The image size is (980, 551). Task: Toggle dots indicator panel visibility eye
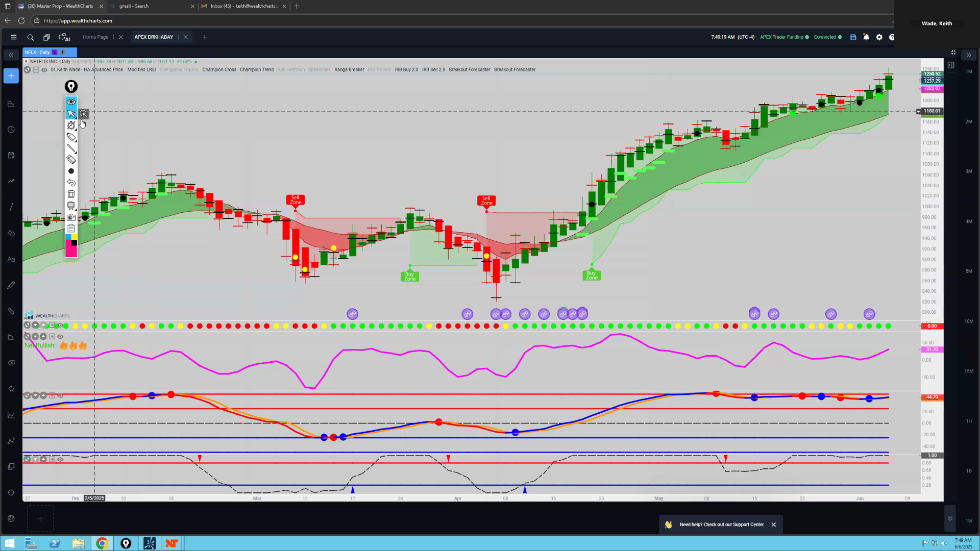click(60, 325)
